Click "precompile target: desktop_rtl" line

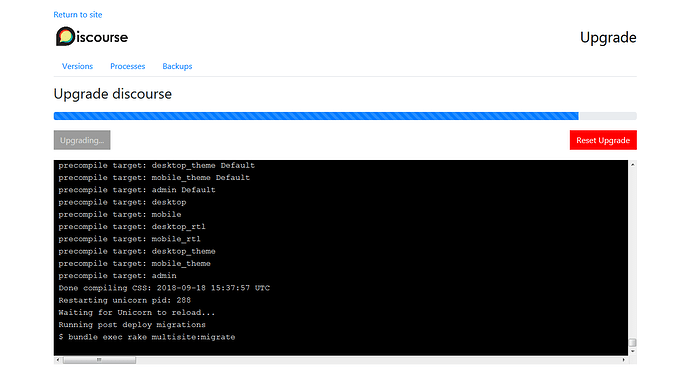click(132, 227)
